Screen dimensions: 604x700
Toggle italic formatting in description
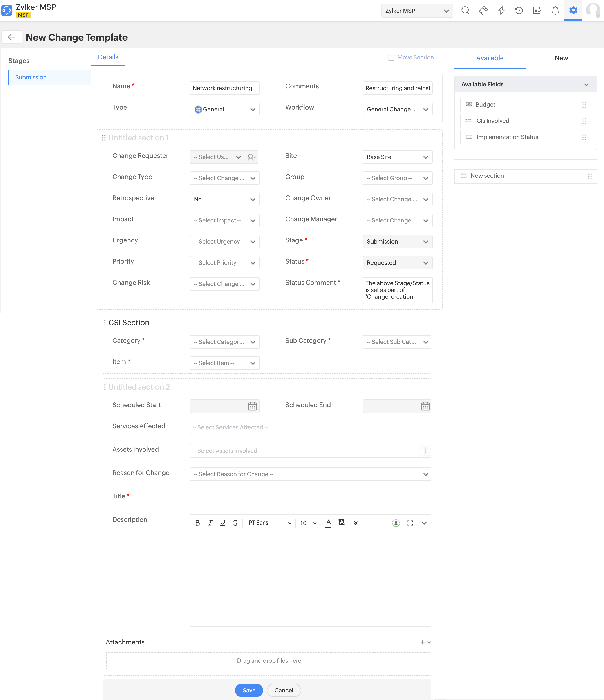[x=210, y=523]
